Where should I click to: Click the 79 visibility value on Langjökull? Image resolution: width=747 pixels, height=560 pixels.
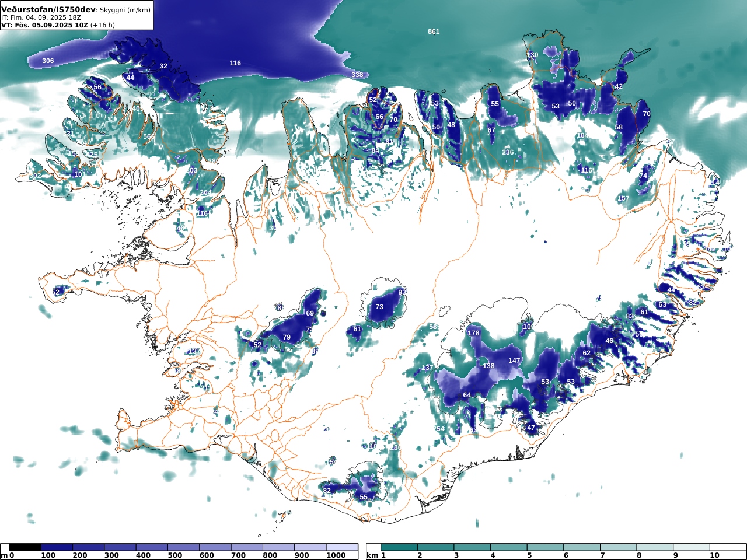[287, 337]
